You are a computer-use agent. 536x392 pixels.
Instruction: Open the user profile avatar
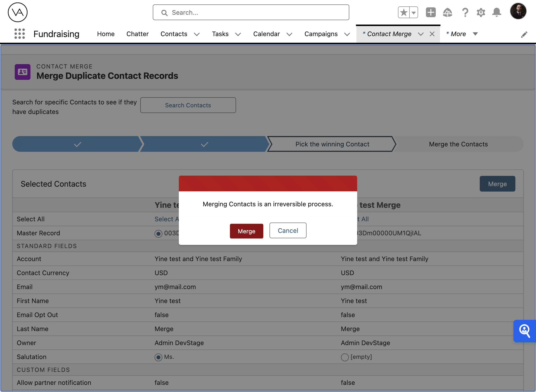coord(518,11)
